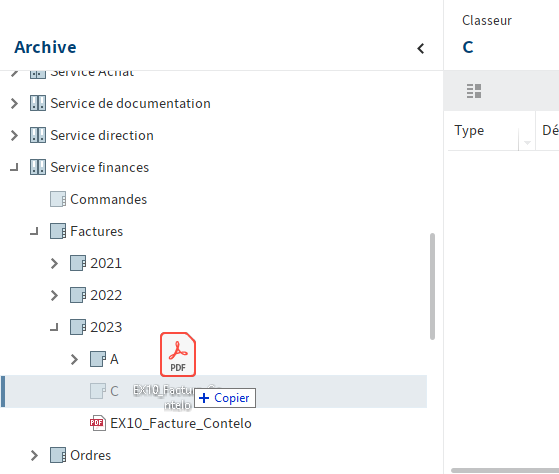
Task: Click the Commandes folder icon
Action: pos(57,199)
